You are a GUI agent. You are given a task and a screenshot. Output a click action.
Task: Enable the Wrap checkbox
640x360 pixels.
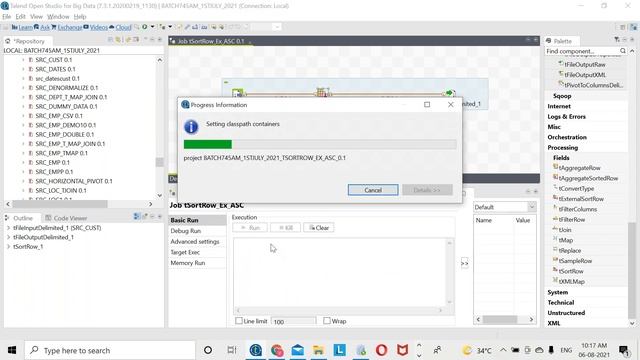pos(327,321)
